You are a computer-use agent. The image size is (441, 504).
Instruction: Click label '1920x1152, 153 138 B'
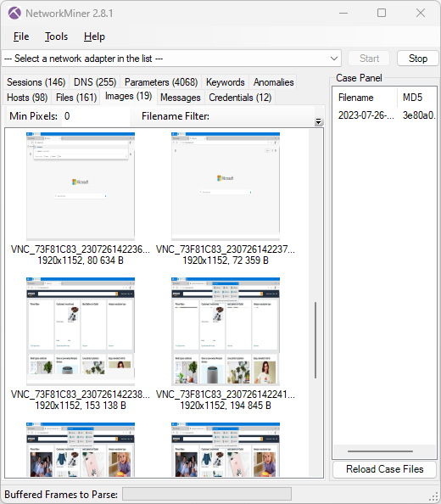point(81,405)
